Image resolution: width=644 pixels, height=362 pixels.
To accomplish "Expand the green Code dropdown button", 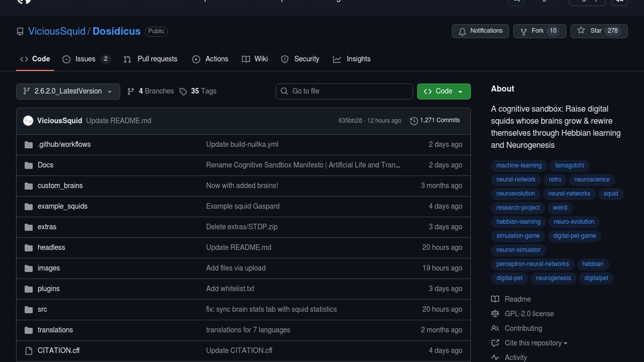I will pos(443,92).
